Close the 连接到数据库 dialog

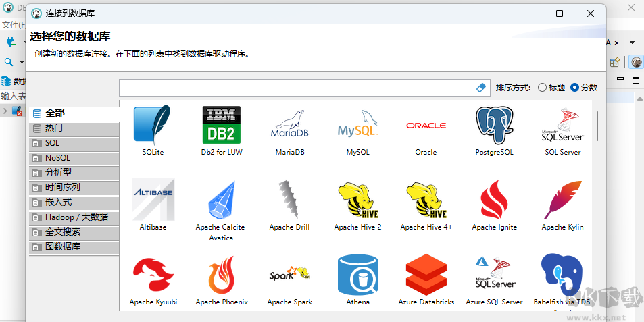tap(591, 14)
